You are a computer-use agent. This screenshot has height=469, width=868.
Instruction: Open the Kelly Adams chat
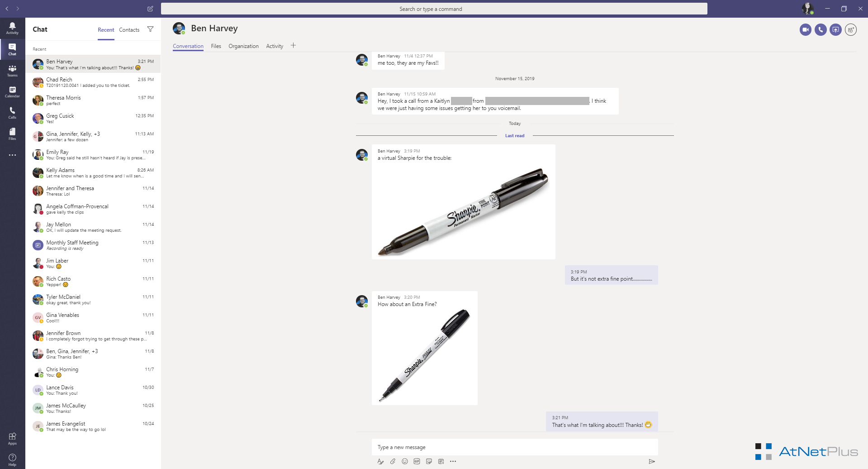point(93,172)
